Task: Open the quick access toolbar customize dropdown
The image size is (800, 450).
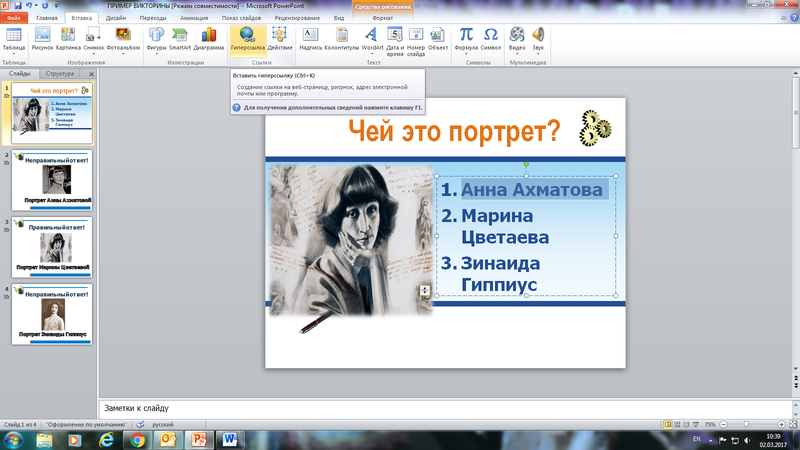Action: coord(56,6)
